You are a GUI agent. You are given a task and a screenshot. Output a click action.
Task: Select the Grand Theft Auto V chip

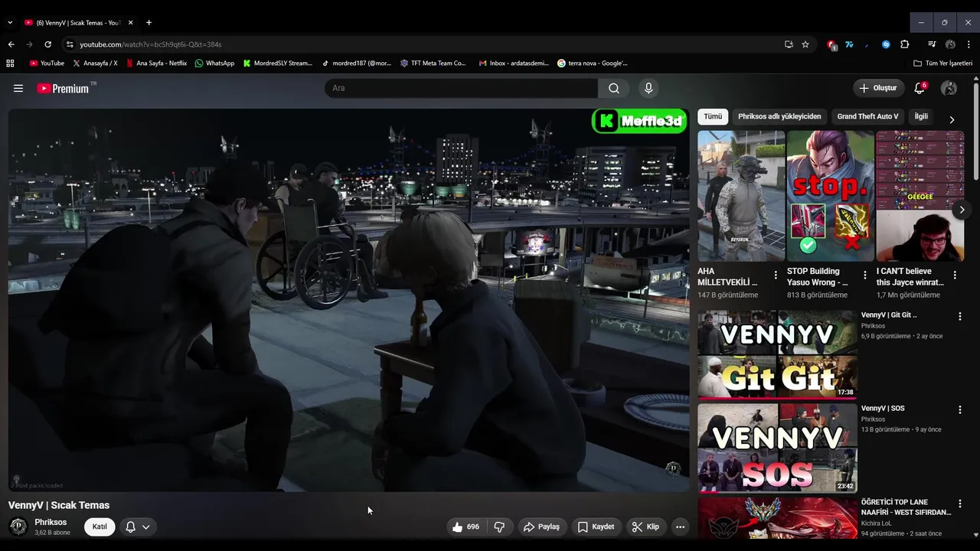(867, 116)
